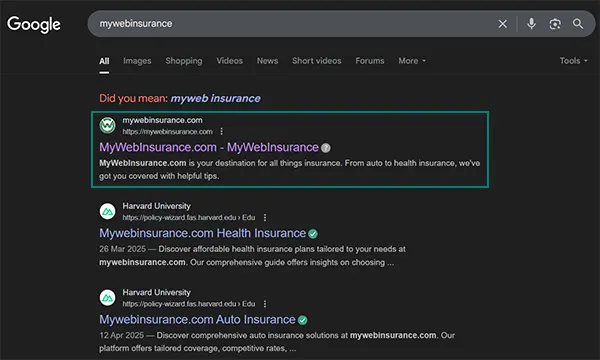The width and height of the screenshot is (600, 360).
Task: Switch to the Videos tab
Action: pos(230,61)
